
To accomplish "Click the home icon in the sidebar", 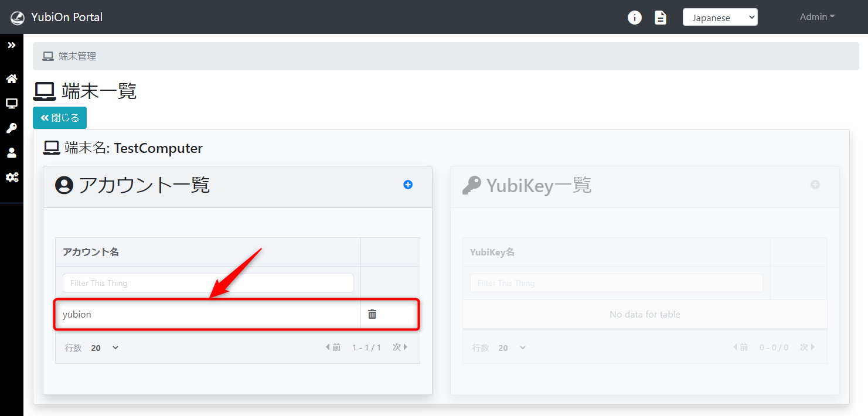I will click(x=12, y=79).
